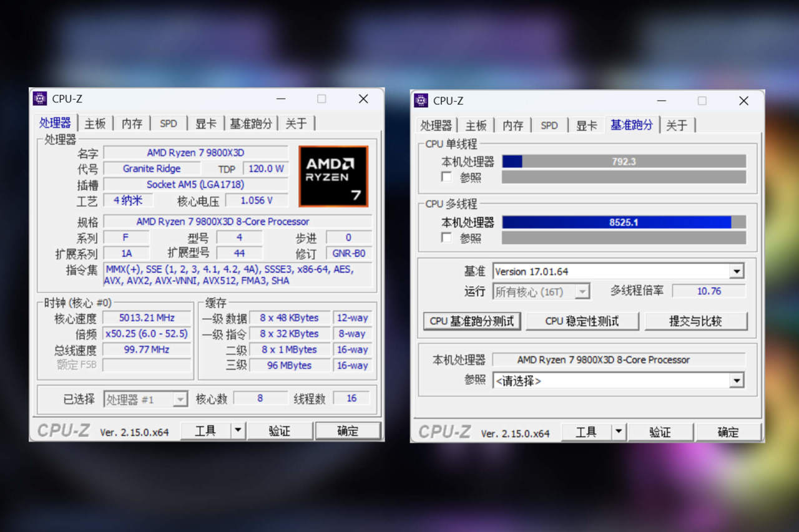Click the CPU-Z app icon in right benchmark window
Viewport: 799px width, 532px height.
click(x=421, y=100)
